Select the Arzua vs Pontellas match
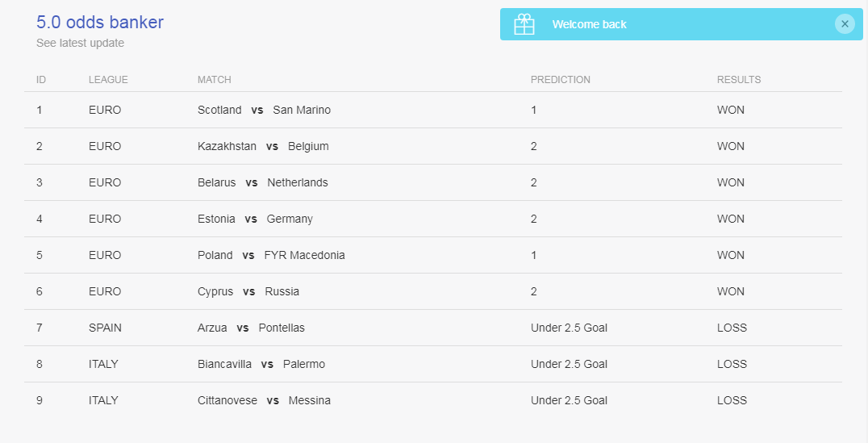 pyautogui.click(x=251, y=328)
